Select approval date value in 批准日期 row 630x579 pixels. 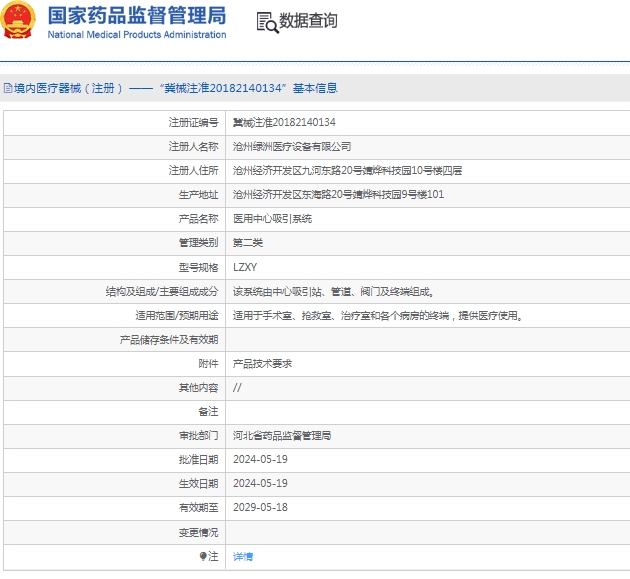[x=260, y=459]
